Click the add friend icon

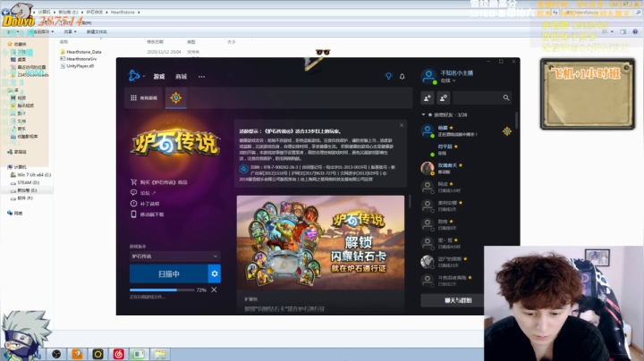click(x=428, y=97)
